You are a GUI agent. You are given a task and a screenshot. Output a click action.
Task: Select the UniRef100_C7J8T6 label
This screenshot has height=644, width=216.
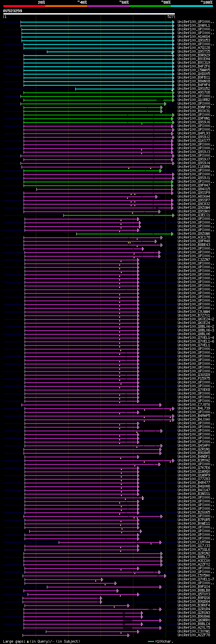(194, 404)
